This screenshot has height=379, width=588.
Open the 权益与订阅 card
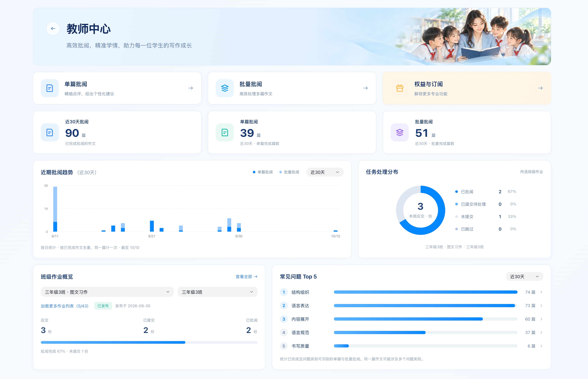tap(467, 88)
